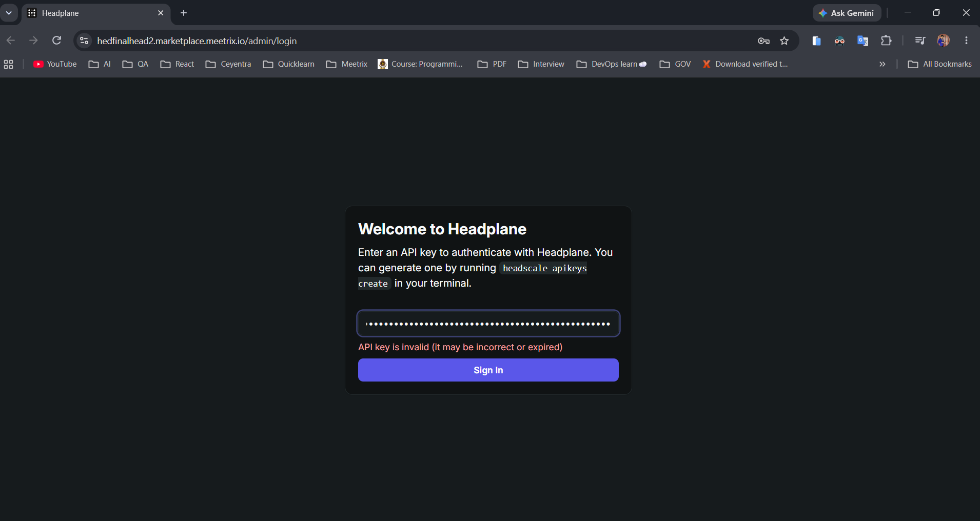Open the DevOps learn bookmark folder
This screenshot has width=980, height=521.
[x=612, y=64]
